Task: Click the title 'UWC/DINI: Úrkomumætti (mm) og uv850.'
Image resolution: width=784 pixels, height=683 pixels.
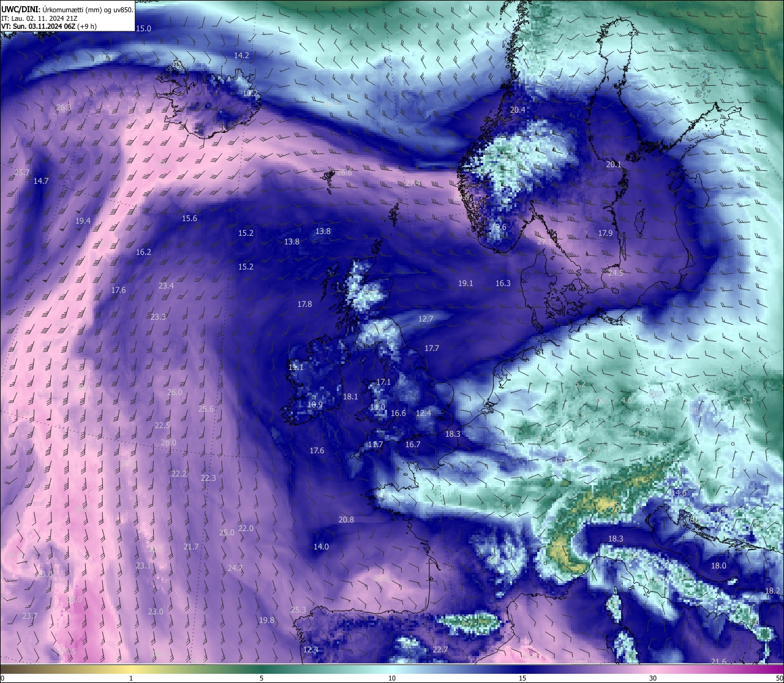Action: [x=67, y=9]
